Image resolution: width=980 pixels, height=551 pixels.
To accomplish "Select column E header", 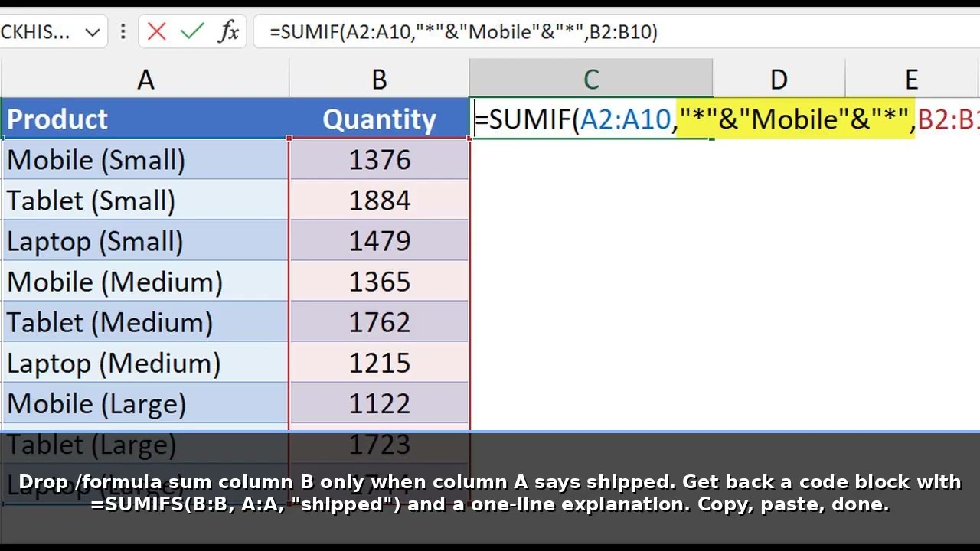I will 912,79.
